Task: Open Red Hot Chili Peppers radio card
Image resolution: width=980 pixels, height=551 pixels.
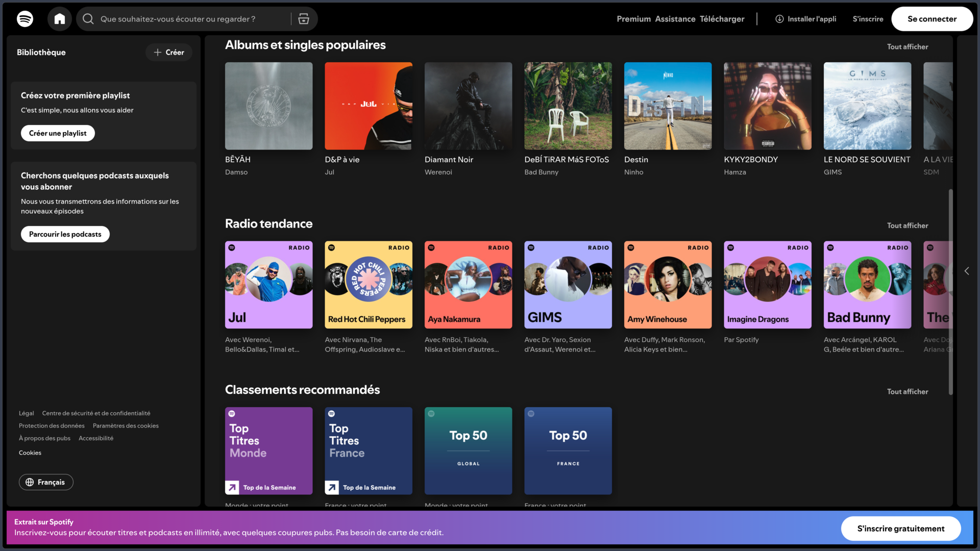Action: (369, 285)
